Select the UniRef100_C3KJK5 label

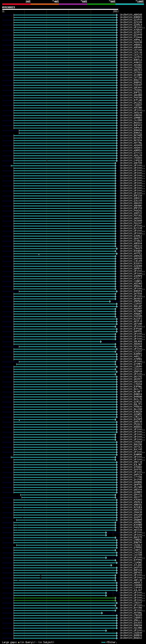(x=131, y=261)
